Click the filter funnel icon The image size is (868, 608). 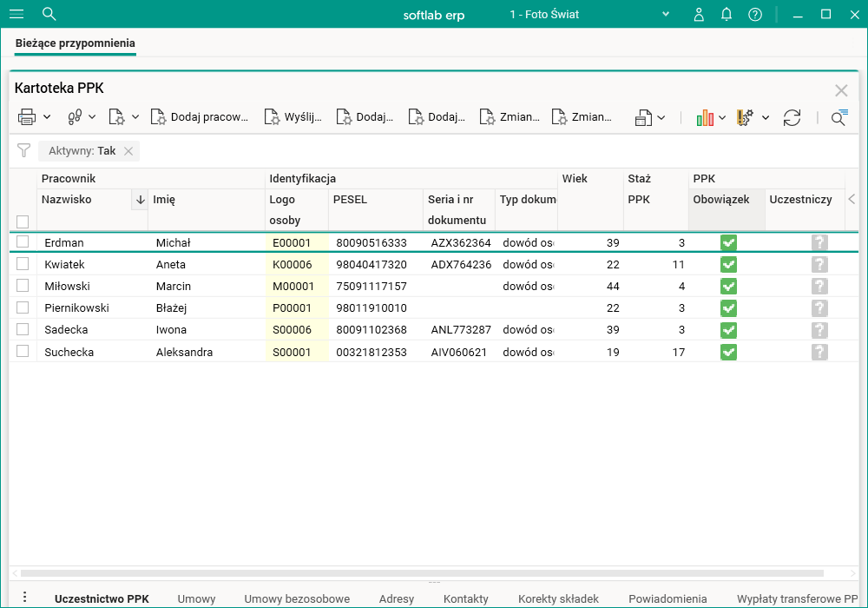(x=24, y=151)
